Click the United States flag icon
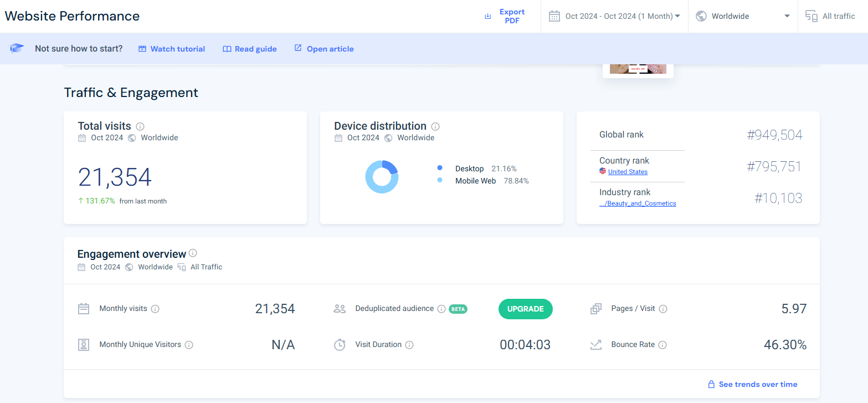Viewport: 868px width, 403px height. pos(603,171)
